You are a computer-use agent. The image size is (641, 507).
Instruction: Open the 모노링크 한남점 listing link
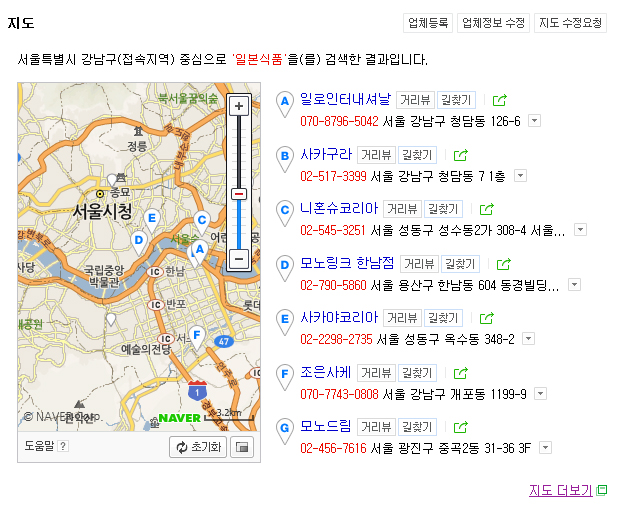click(347, 264)
